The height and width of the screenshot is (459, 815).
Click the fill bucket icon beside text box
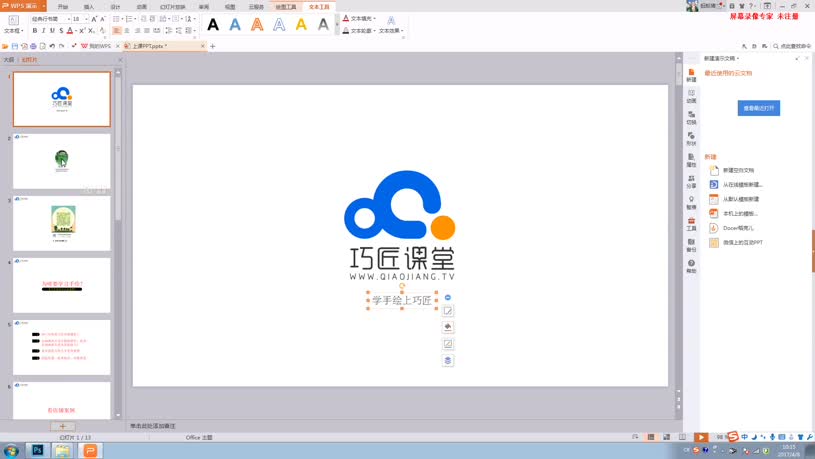tap(448, 327)
